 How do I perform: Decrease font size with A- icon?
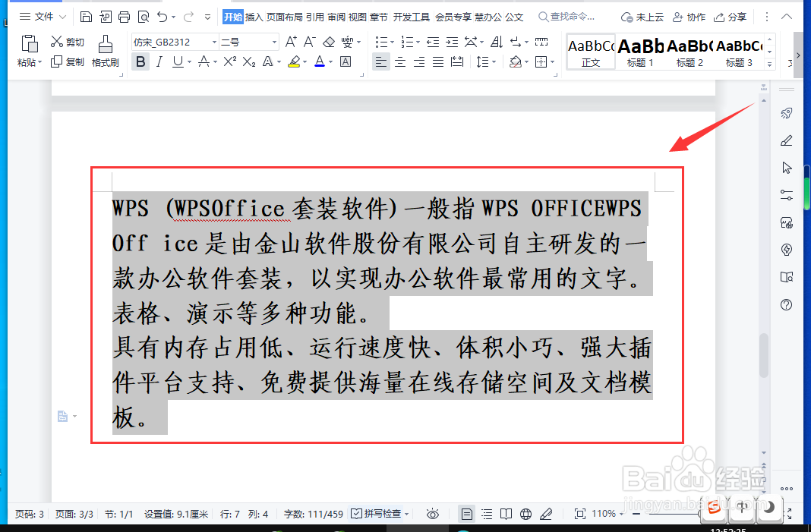[x=310, y=42]
